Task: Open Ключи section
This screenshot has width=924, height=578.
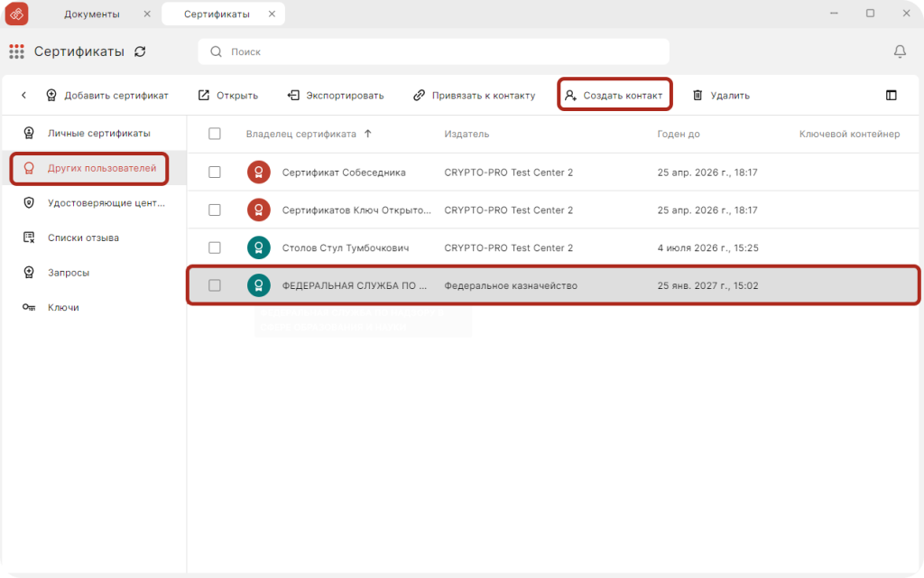Action: (94, 307)
